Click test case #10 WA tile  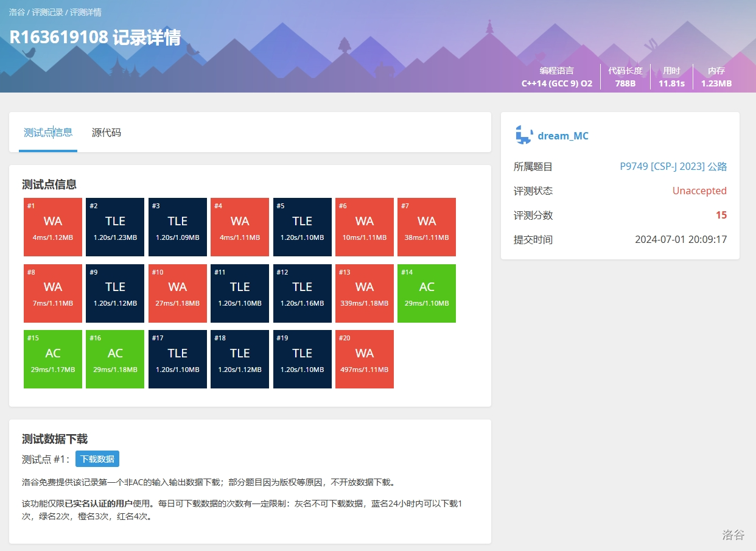178,293
